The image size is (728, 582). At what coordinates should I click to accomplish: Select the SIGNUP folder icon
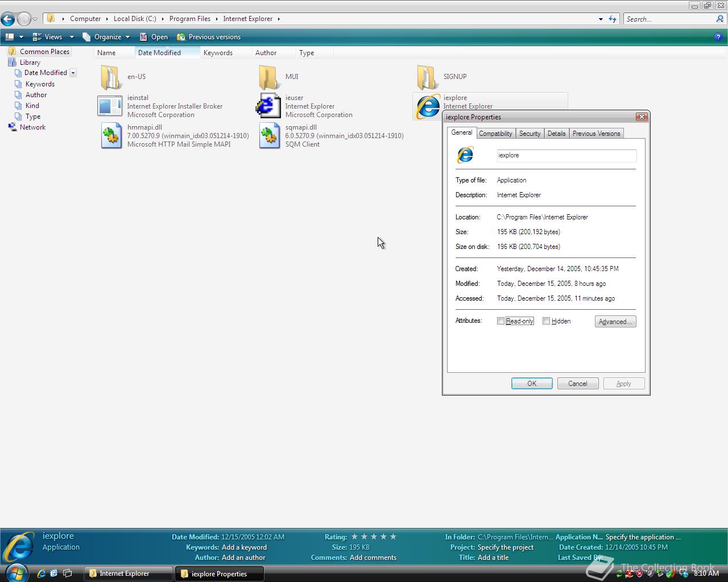pyautogui.click(x=427, y=77)
